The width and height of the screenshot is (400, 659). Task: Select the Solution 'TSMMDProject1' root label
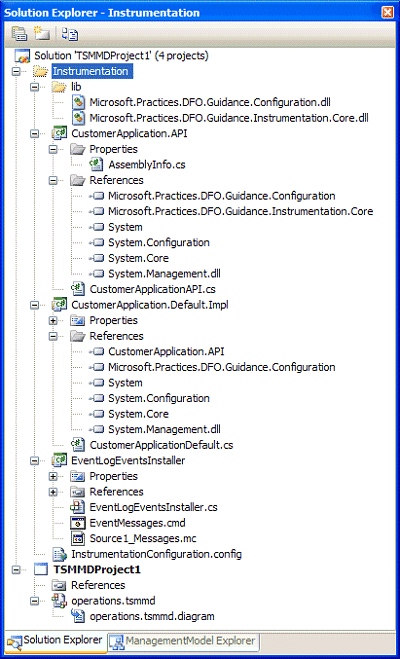pos(121,55)
